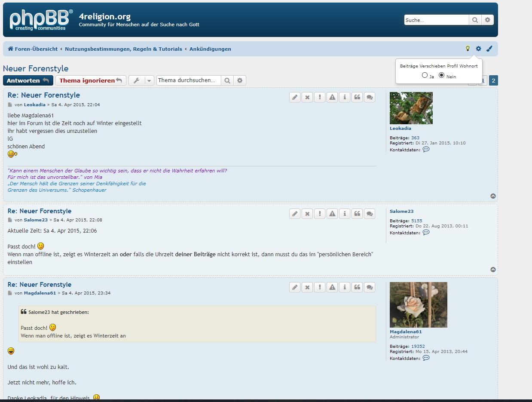Click the paintbrush style icon in breadcrumb bar
Image resolution: width=532 pixels, height=402 pixels.
pos(489,49)
